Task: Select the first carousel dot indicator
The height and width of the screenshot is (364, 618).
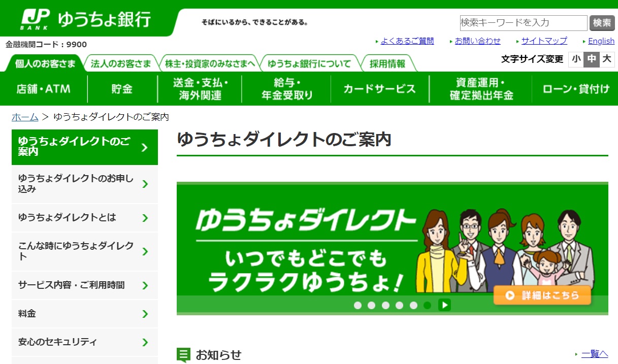Action: [357, 305]
